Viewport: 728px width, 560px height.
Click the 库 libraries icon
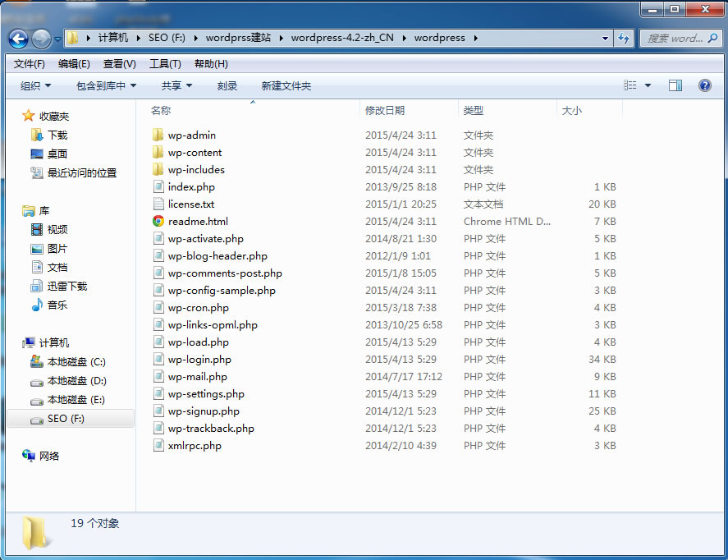tap(29, 211)
